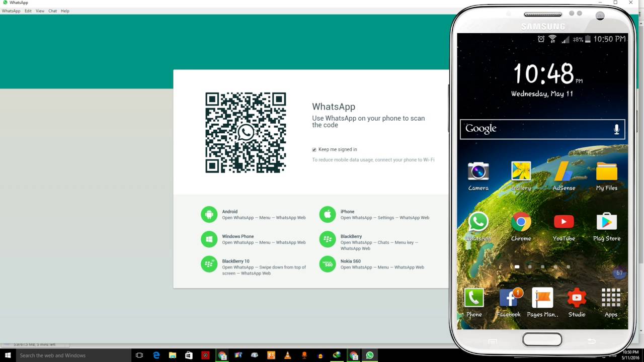Click the BlackBerry 10 icon
This screenshot has width=644, height=362.
pos(209,264)
